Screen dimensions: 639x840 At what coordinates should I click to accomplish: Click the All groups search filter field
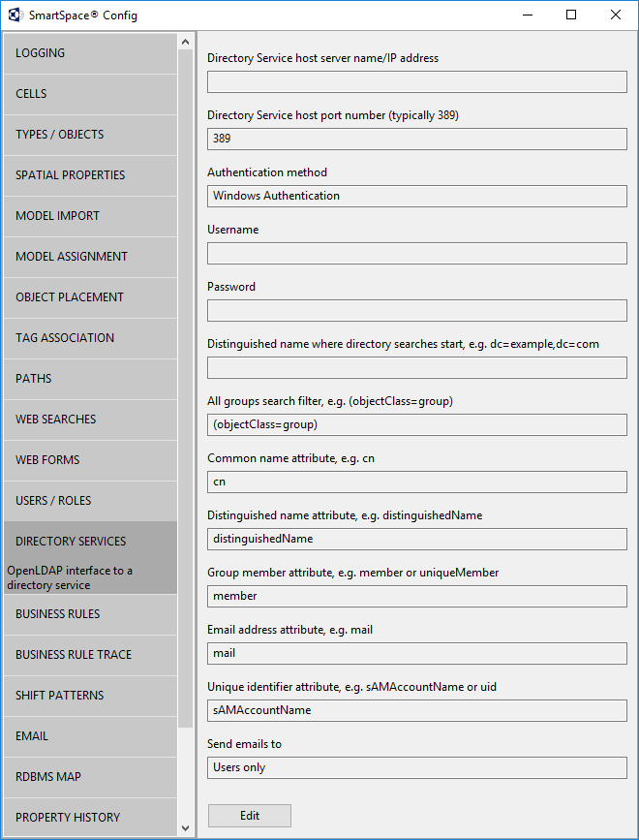click(417, 424)
